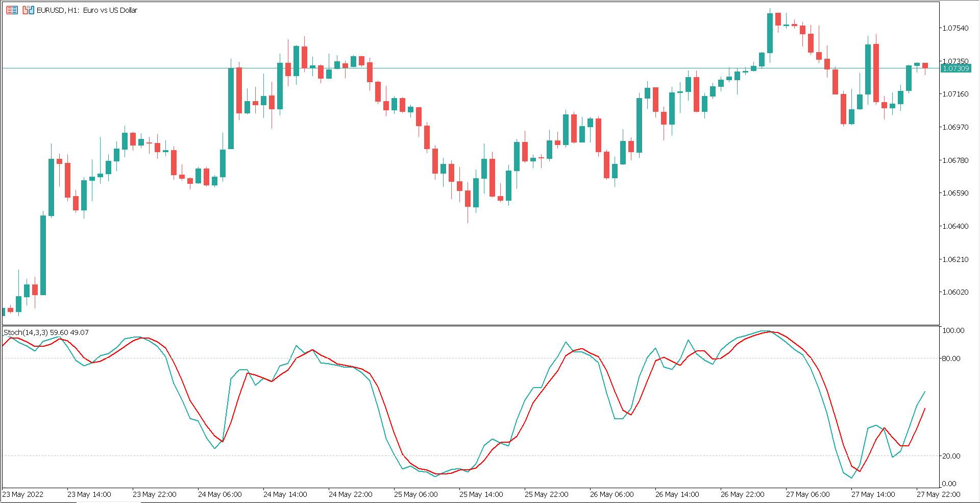
Task: Click the 25 May 14:00 time label
Action: pos(481,494)
